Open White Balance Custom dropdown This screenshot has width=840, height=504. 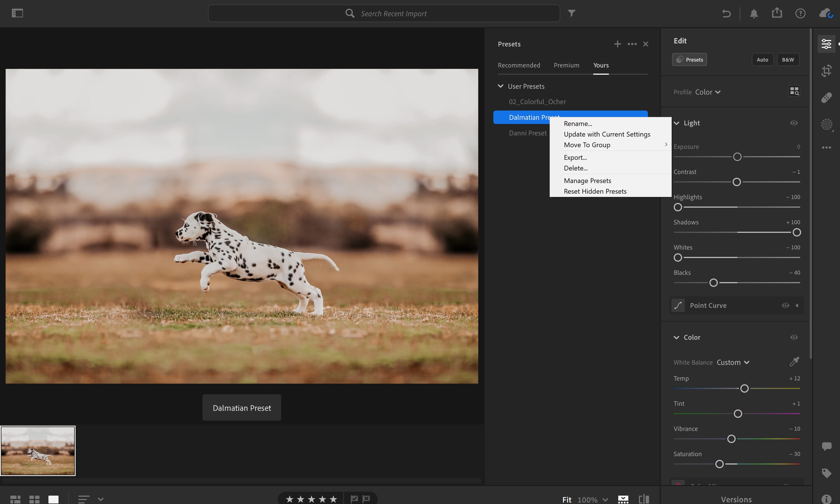point(733,362)
